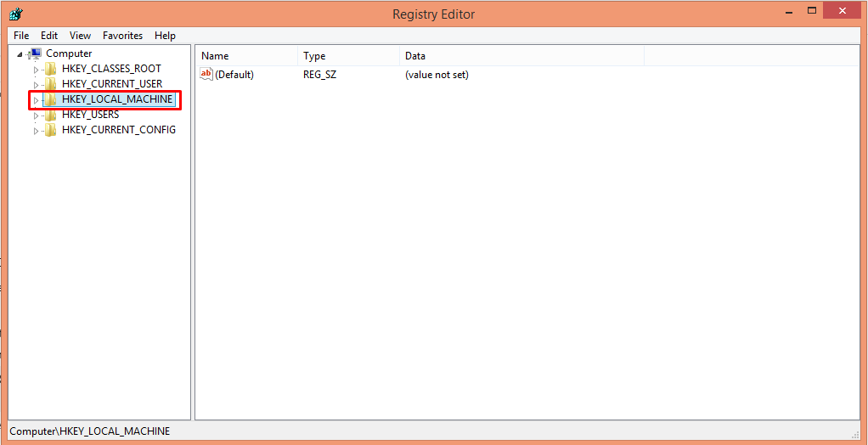
Task: Open the Edit menu
Action: click(49, 36)
